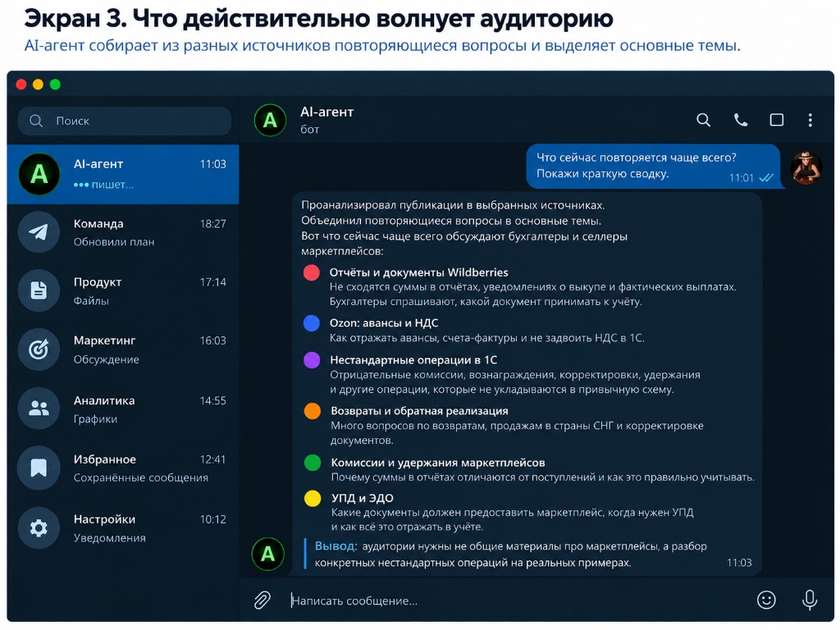Viewport: 840px width, 630px height.
Task: Click the green A avatar beside bot message
Action: point(268,554)
